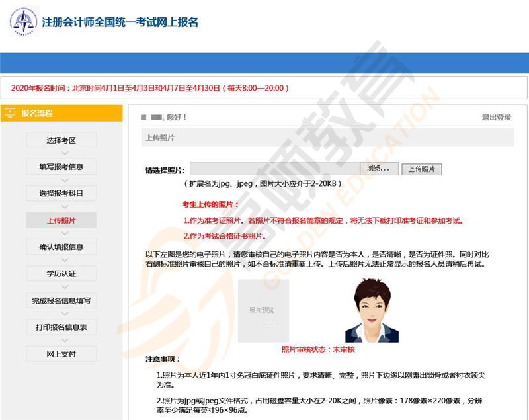
Task: Open the 打印报名信息表 step
Action: pos(61,327)
